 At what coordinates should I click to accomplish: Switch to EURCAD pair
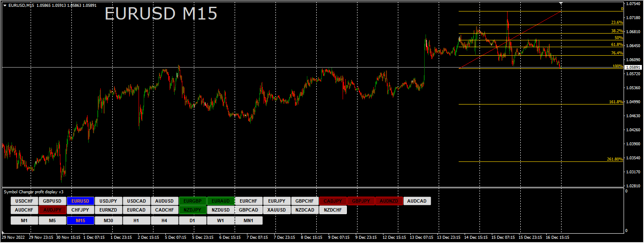[x=136, y=210]
